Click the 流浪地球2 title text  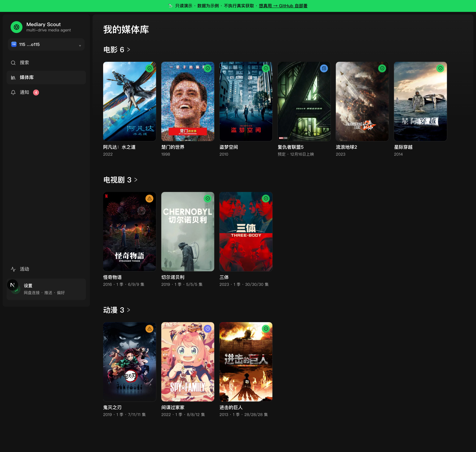click(x=347, y=147)
